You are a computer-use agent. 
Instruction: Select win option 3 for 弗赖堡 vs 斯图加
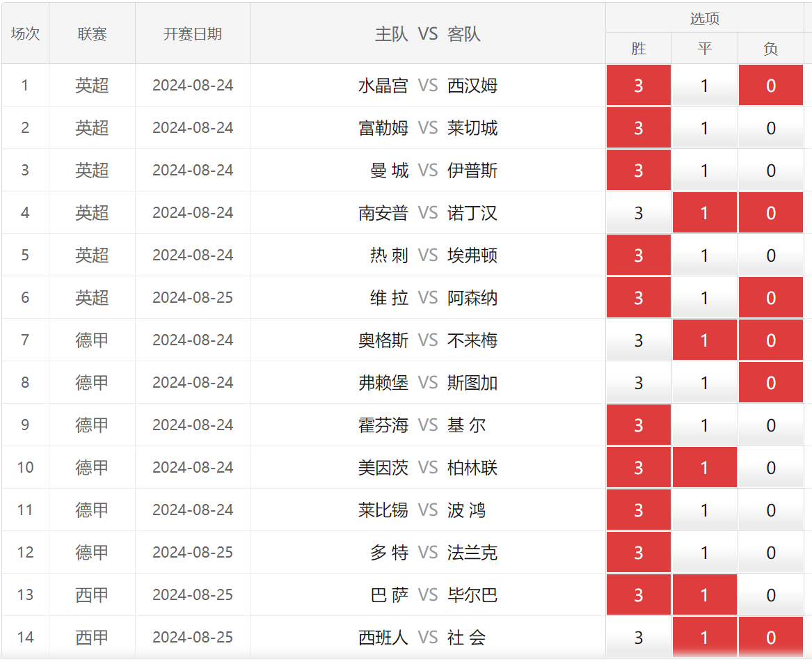[x=639, y=382]
